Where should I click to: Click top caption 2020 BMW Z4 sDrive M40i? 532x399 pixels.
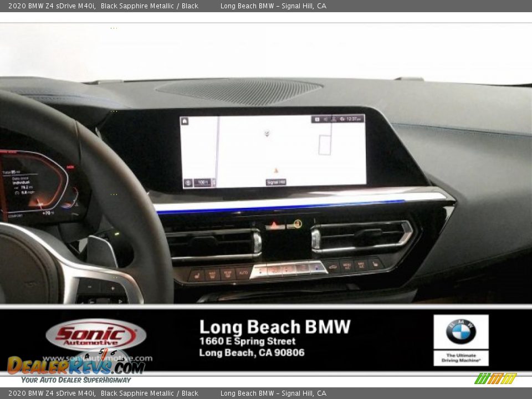pyautogui.click(x=52, y=6)
